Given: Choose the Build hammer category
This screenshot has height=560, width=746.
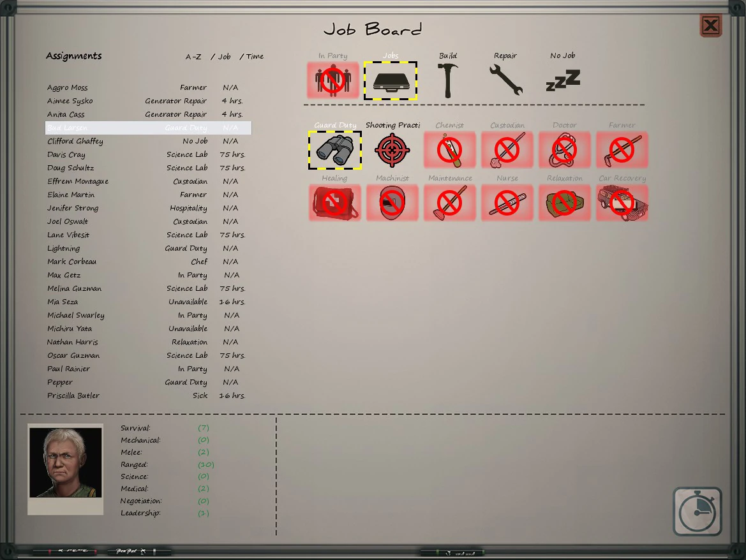Looking at the screenshot, I should click(448, 81).
